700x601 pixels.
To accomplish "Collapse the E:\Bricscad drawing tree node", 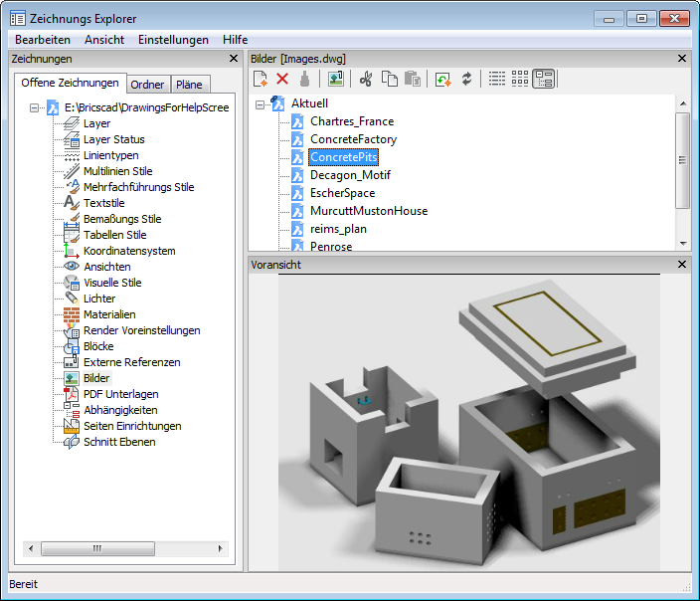I will point(35,107).
